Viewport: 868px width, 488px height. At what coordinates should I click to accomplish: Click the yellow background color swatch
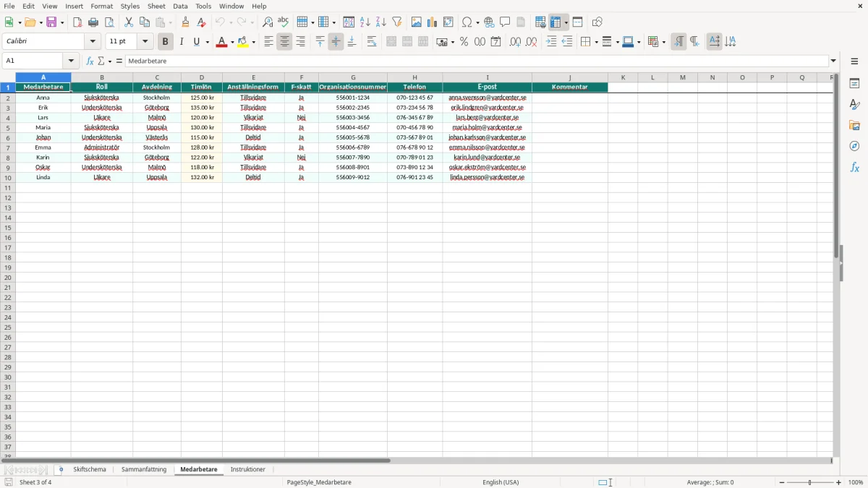click(x=243, y=42)
